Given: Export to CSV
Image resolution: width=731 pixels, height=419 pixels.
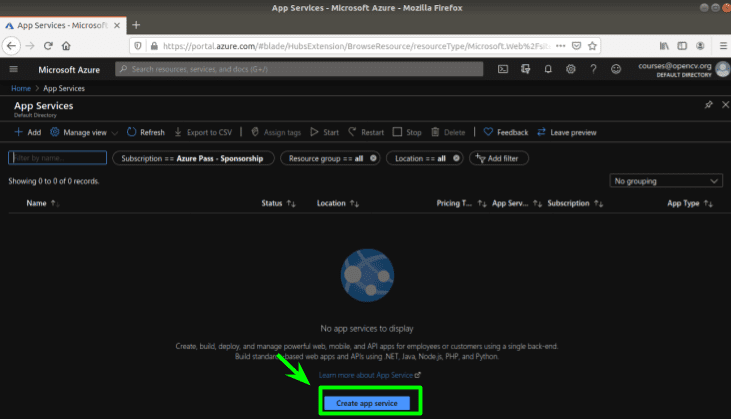Looking at the screenshot, I should click(x=203, y=132).
